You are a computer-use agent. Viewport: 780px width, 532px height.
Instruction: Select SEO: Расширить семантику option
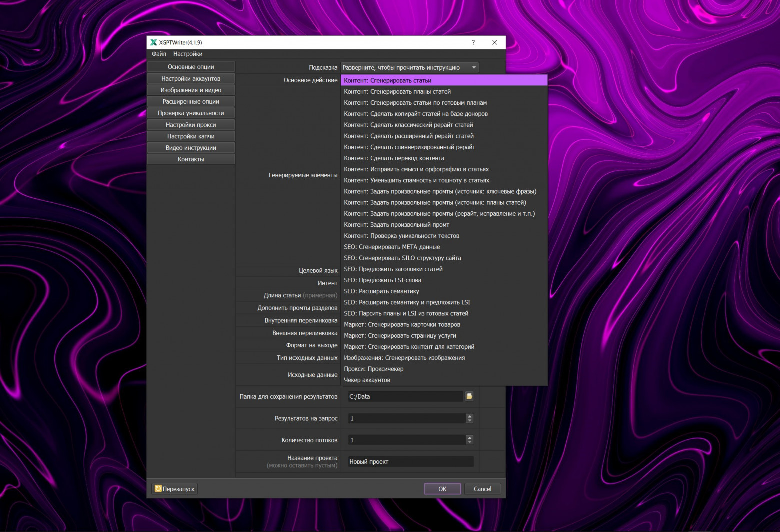[x=444, y=291]
